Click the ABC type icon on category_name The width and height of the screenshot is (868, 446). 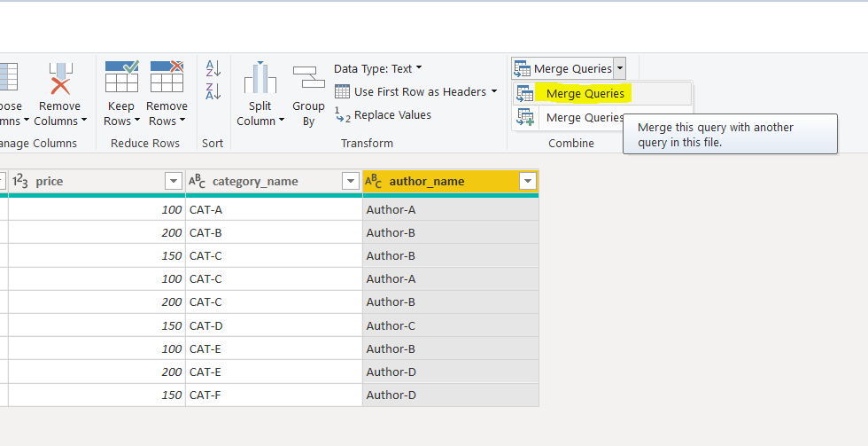point(197,182)
